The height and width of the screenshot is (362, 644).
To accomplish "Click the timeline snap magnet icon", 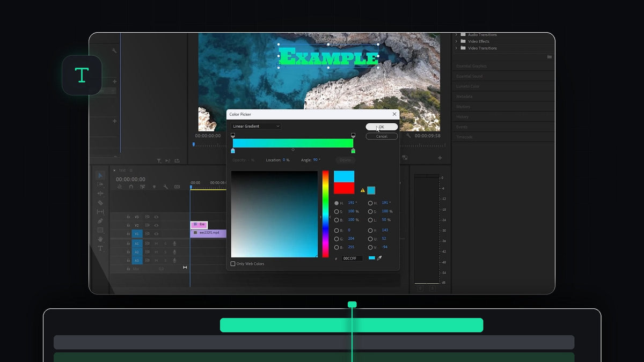I will point(131,187).
